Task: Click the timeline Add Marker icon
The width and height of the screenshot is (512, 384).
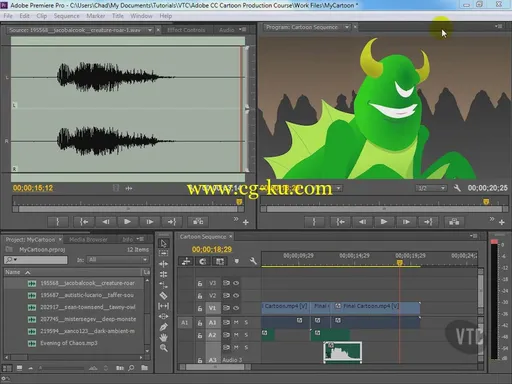Action: (237, 261)
